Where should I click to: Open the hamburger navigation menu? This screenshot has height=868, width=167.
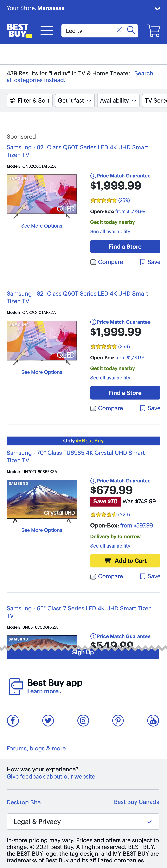(x=47, y=30)
